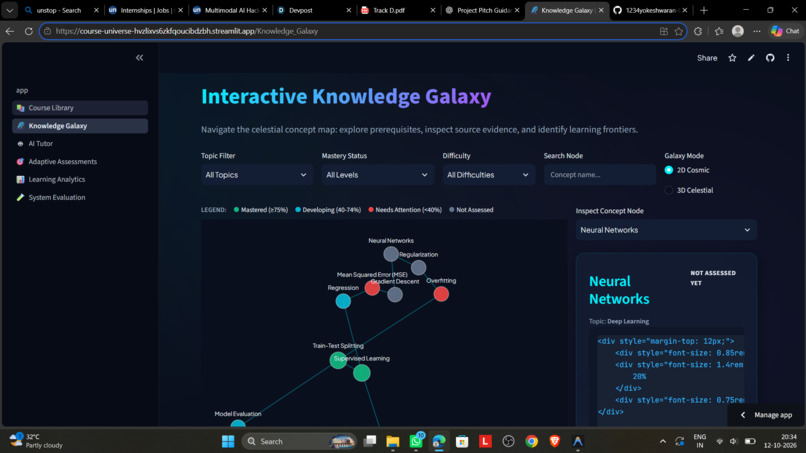The image size is (806, 453).
Task: Open the Difficulty dropdown
Action: tap(488, 175)
